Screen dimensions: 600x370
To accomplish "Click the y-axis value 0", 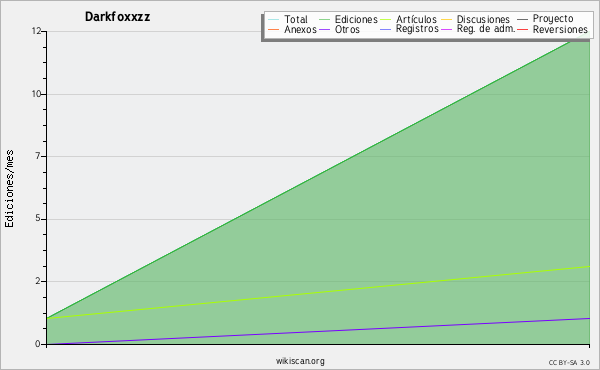I will pos(38,344).
